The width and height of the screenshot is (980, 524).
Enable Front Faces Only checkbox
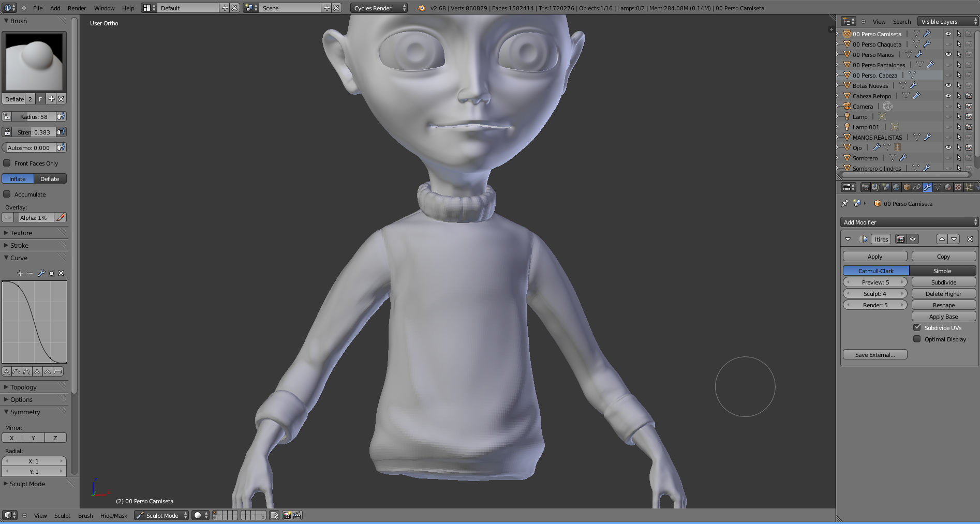7,163
